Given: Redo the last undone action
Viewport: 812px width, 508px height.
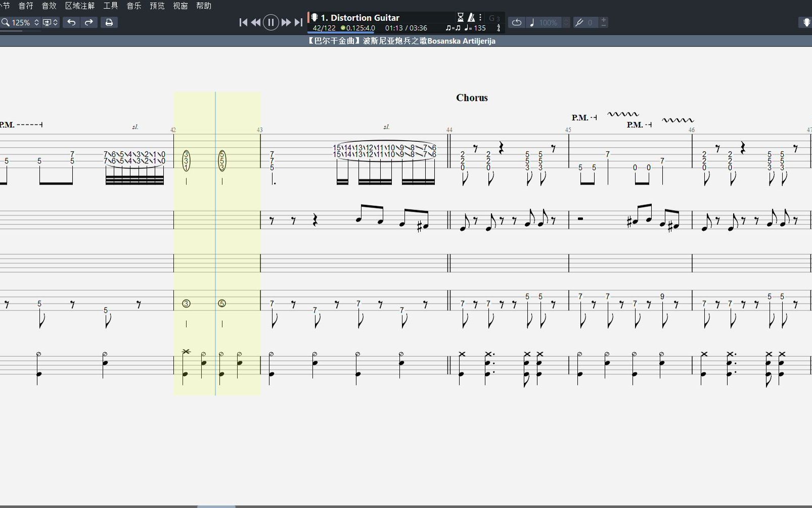Looking at the screenshot, I should (88, 22).
